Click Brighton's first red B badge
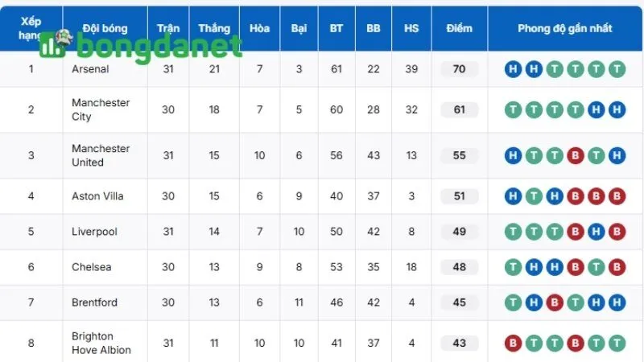The height and width of the screenshot is (362, 644). [x=513, y=343]
